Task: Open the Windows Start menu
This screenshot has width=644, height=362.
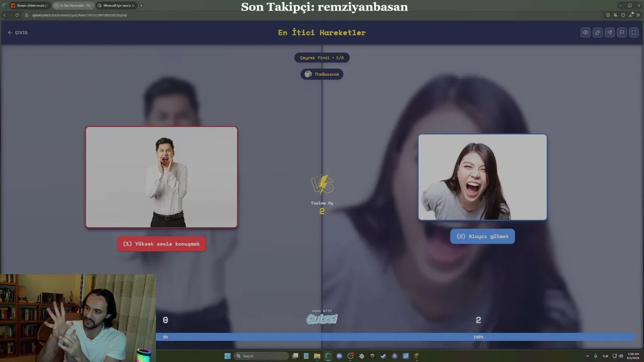Action: (x=227, y=356)
